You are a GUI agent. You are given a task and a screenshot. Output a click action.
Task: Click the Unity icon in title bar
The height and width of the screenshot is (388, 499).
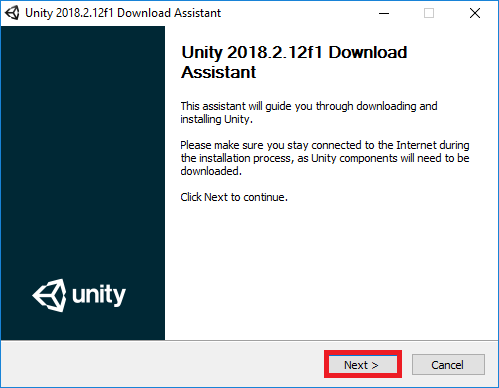pyautogui.click(x=12, y=13)
